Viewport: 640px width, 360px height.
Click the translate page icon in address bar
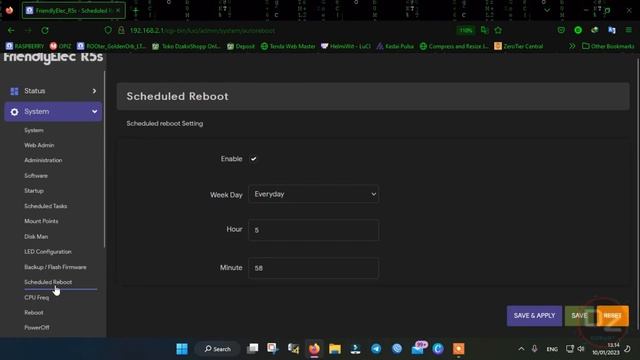pyautogui.click(x=484, y=30)
